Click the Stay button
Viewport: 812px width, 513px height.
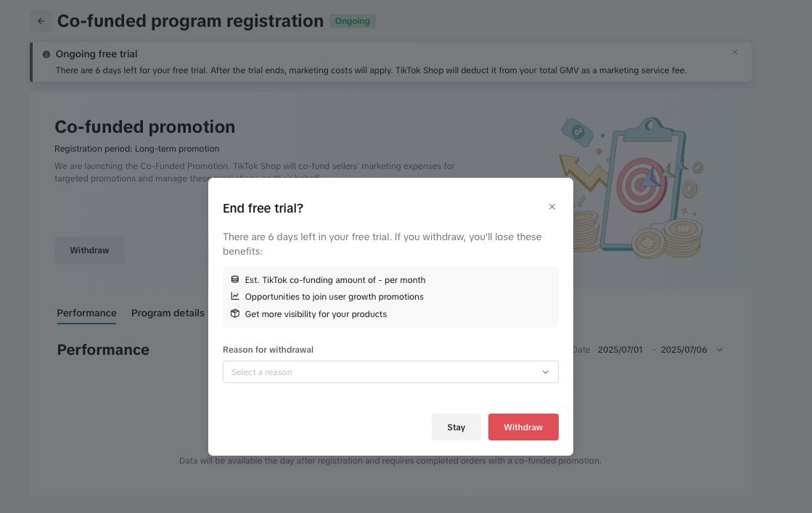[456, 427]
